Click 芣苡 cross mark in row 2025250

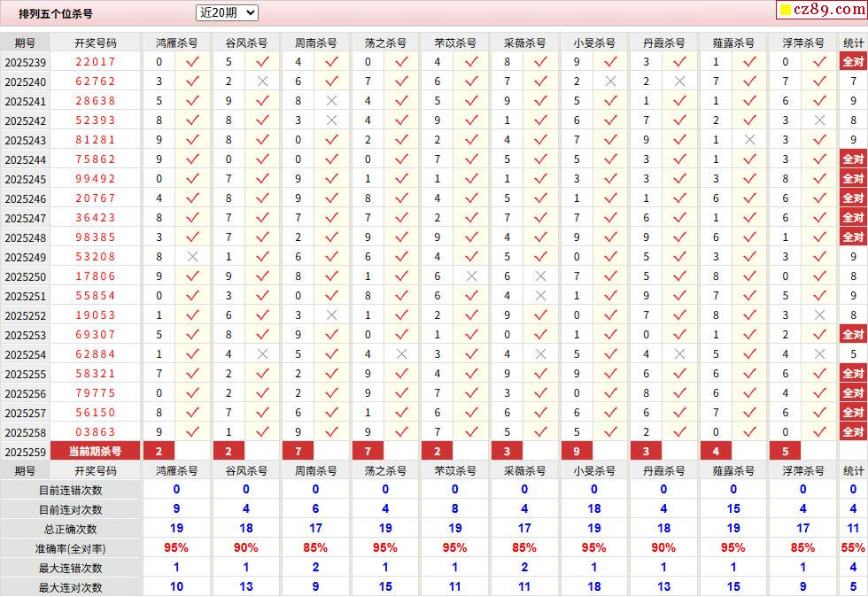point(471,275)
